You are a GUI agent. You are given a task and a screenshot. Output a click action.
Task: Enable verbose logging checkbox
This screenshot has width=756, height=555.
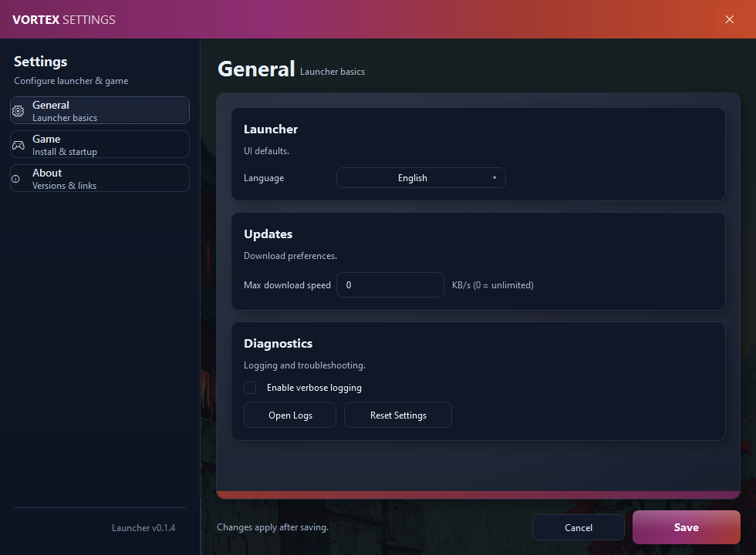(250, 387)
